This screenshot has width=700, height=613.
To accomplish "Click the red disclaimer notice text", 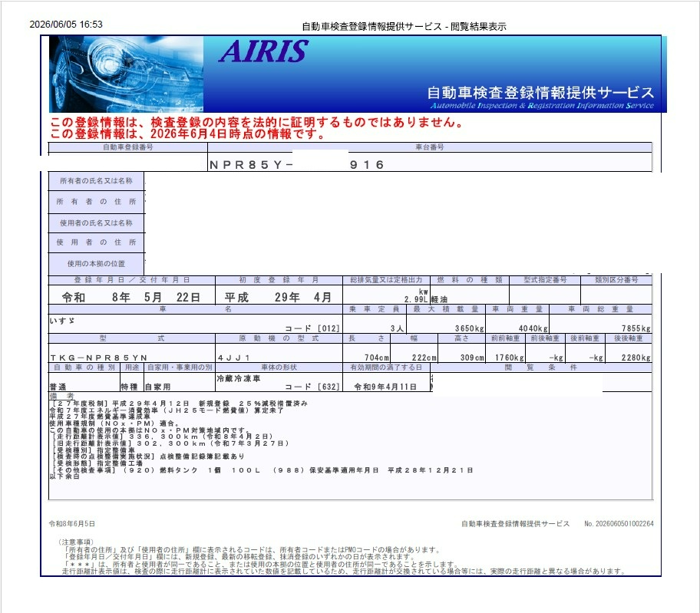I will click(258, 128).
